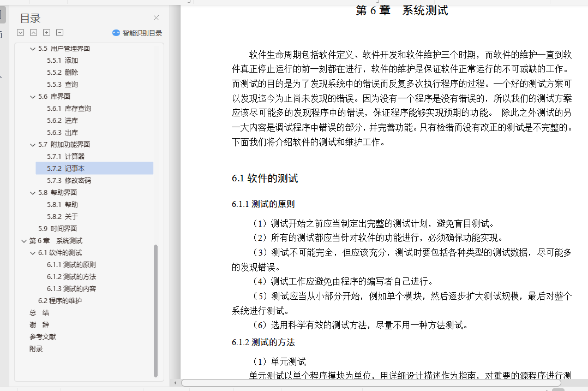
Task: Jump to 附录 in outline
Action: click(36, 349)
